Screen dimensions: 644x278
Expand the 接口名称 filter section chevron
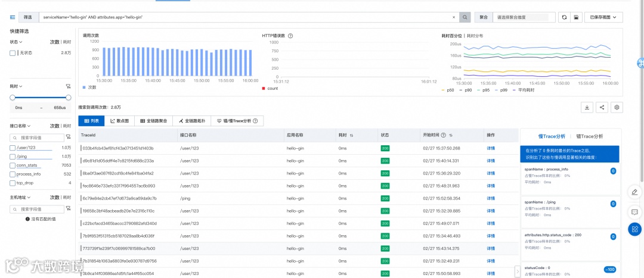[29, 126]
